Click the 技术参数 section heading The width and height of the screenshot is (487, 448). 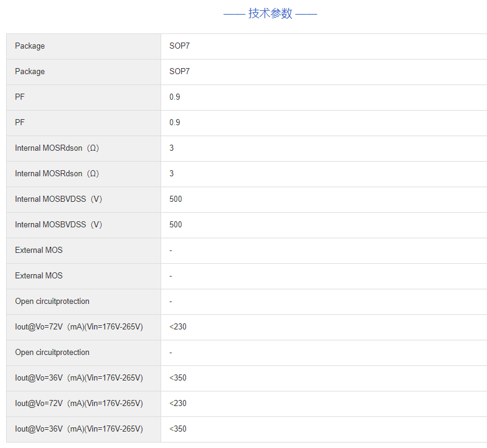270,13
